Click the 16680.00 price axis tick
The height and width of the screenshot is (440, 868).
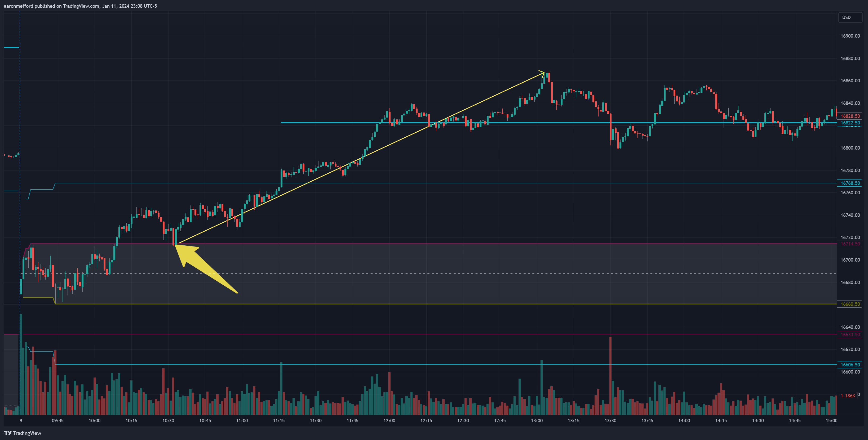850,282
